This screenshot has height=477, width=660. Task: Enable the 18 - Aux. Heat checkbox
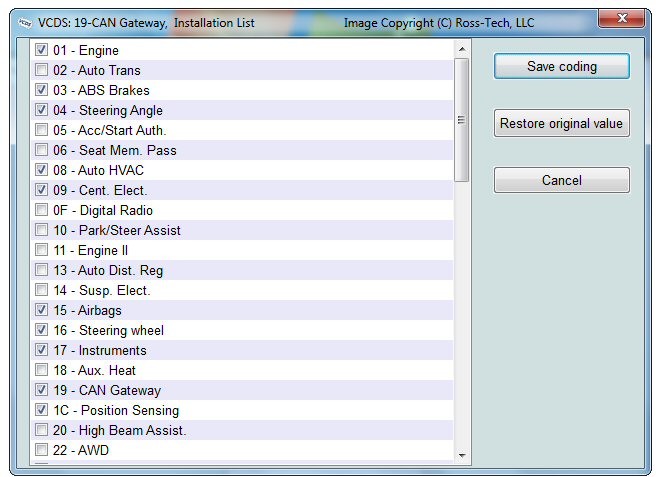[41, 370]
